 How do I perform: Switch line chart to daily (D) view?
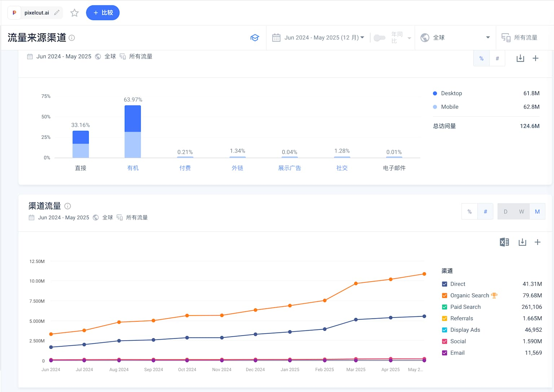click(505, 212)
